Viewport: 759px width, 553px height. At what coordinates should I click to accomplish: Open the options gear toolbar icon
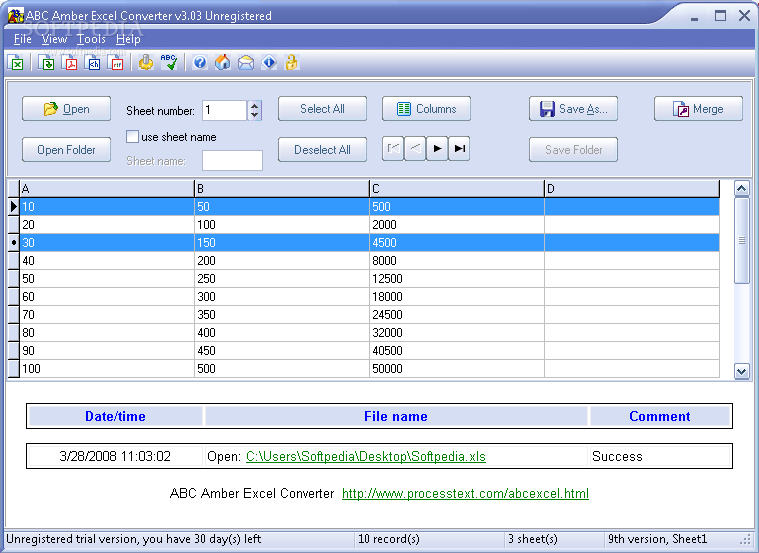(146, 62)
